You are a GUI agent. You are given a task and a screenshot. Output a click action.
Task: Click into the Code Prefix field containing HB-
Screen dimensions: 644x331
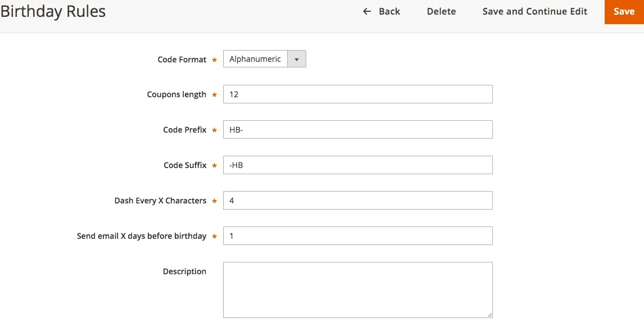tap(358, 129)
